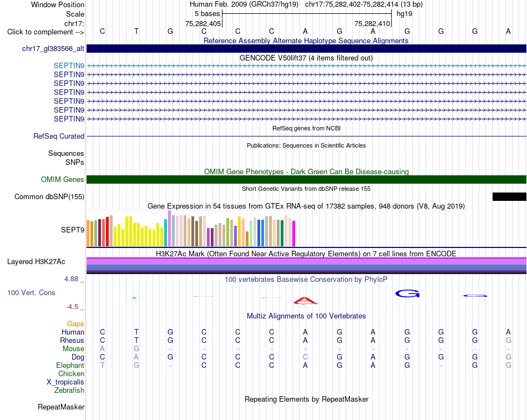Click Human Feb. 2009 (GRCh37/hg19) assembly text

click(244, 4)
